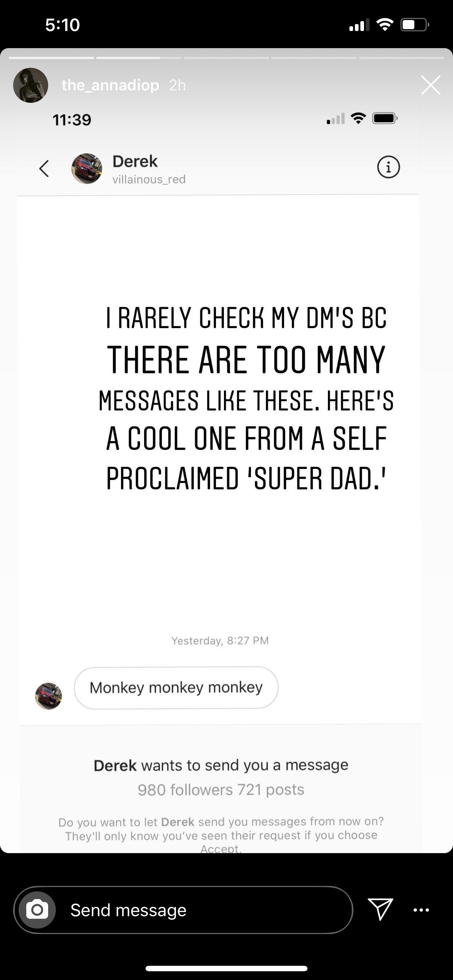The width and height of the screenshot is (453, 980).
Task: Jump to the third story progress segment
Action: click(x=226, y=58)
